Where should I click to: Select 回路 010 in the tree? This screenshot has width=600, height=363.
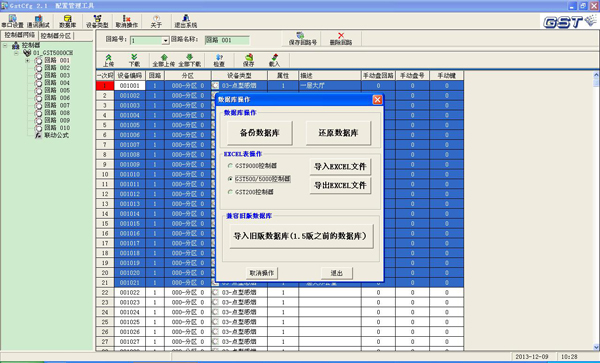pos(57,128)
